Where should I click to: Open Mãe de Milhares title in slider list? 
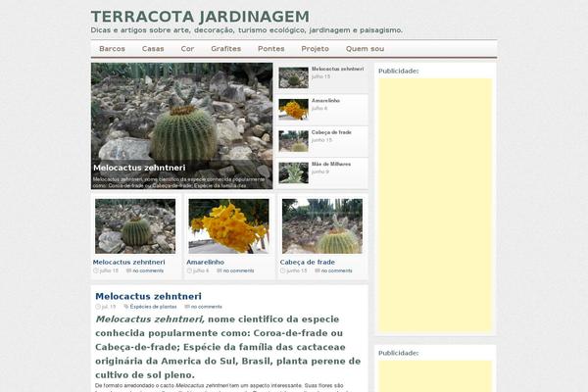point(331,164)
